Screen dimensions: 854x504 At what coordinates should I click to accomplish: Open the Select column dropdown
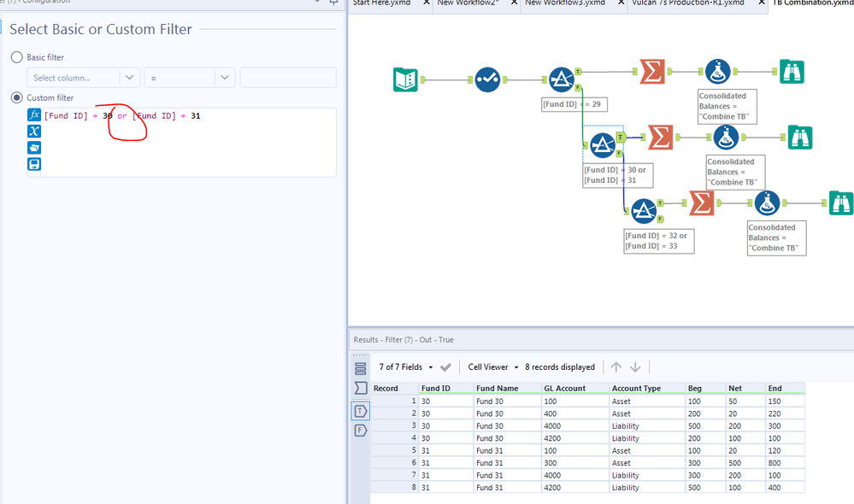click(x=83, y=77)
